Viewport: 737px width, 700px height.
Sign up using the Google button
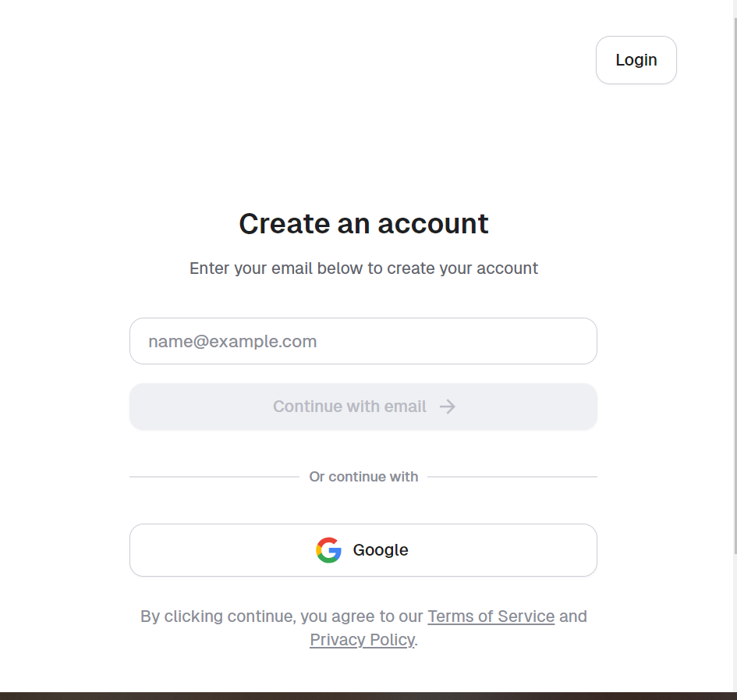click(x=363, y=550)
